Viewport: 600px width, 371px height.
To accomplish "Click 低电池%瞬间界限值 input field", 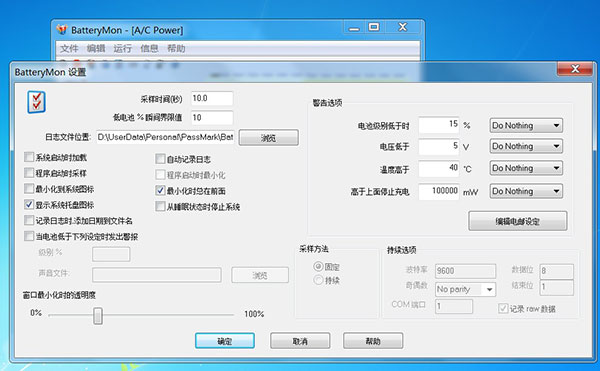I will pos(212,117).
